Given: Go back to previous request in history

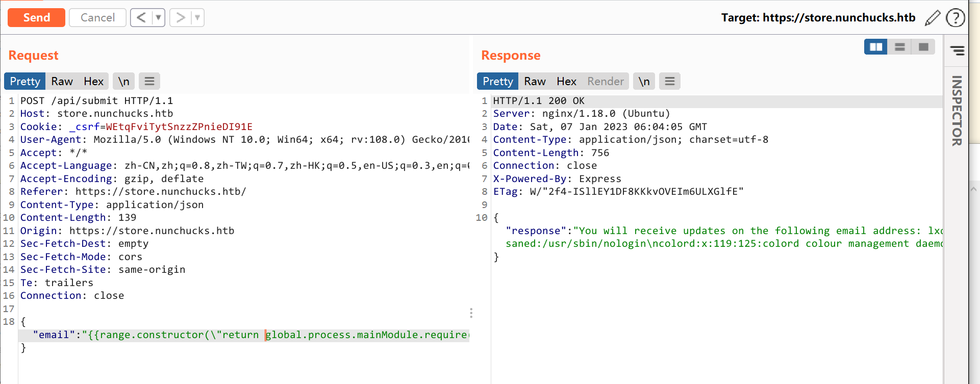Looking at the screenshot, I should click(141, 18).
